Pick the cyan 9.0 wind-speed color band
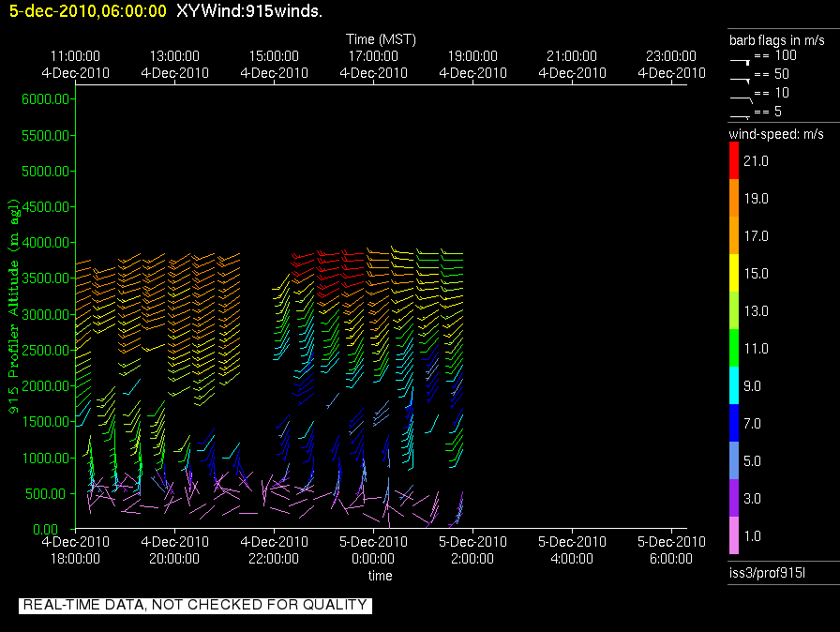 point(734,385)
